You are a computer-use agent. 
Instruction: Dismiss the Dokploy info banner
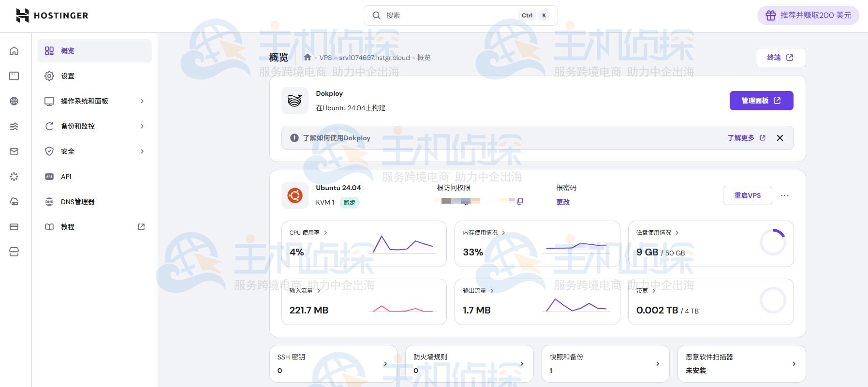click(780, 138)
